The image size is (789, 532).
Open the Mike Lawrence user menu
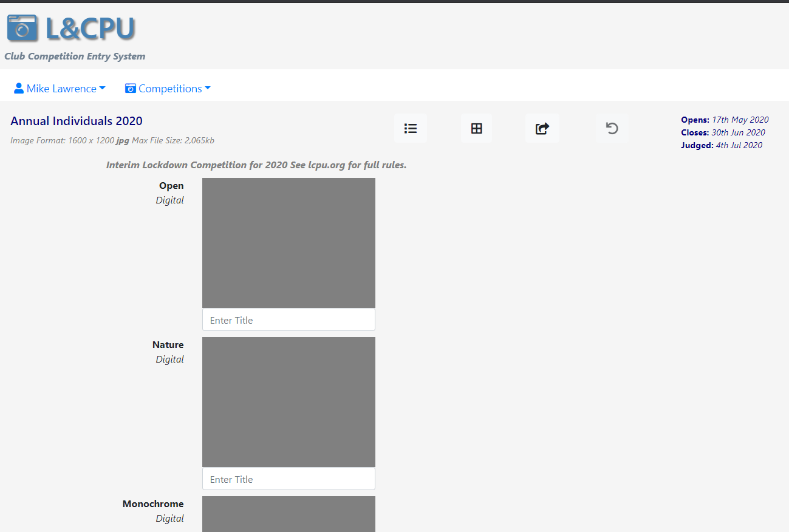[61, 89]
